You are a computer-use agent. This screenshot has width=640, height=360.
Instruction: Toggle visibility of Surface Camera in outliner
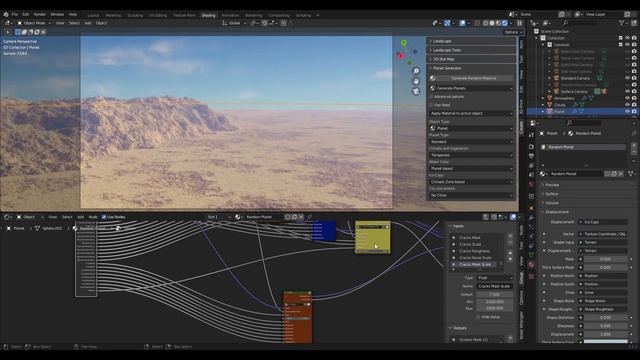[x=627, y=91]
